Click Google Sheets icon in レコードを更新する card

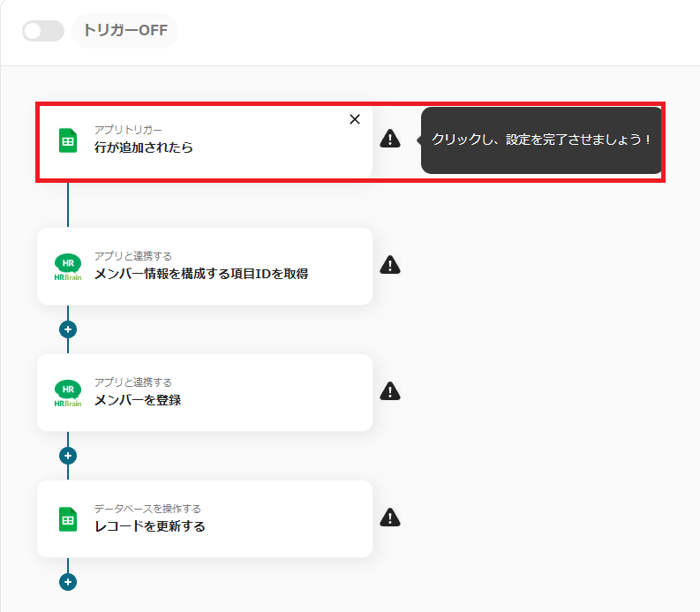coord(68,519)
